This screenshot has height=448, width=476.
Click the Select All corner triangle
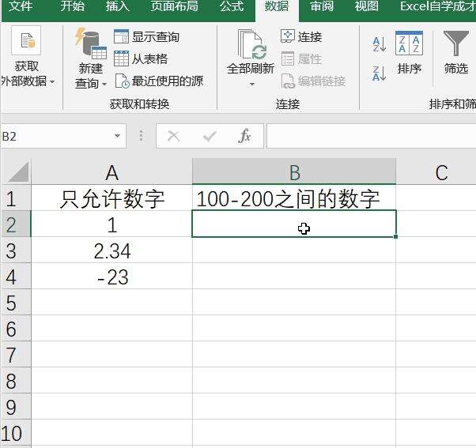[19, 171]
